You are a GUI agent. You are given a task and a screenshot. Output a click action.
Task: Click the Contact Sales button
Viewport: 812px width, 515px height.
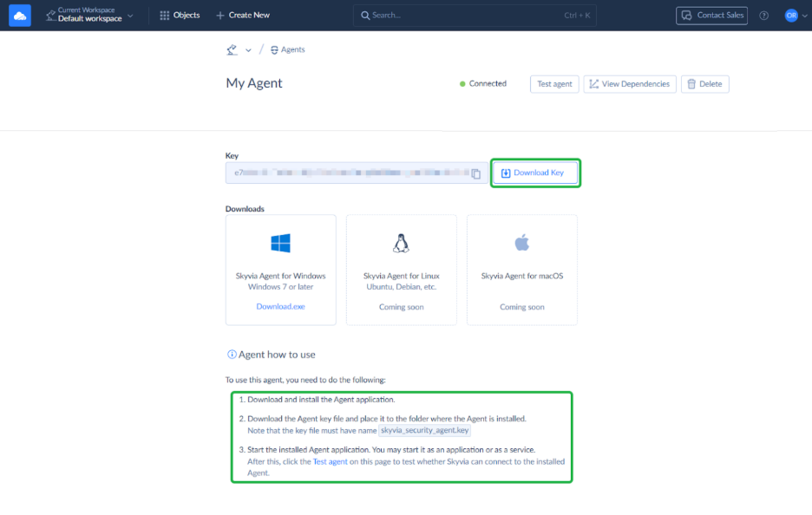pos(711,16)
